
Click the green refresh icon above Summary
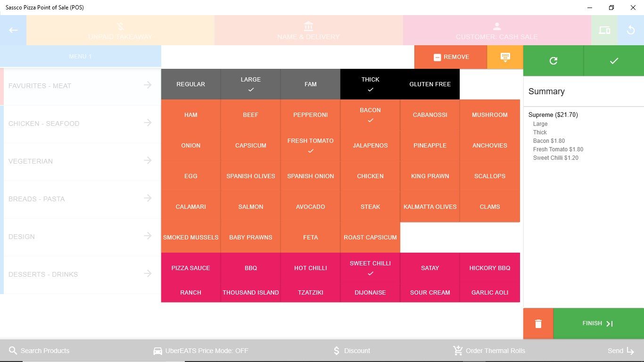coord(553,61)
